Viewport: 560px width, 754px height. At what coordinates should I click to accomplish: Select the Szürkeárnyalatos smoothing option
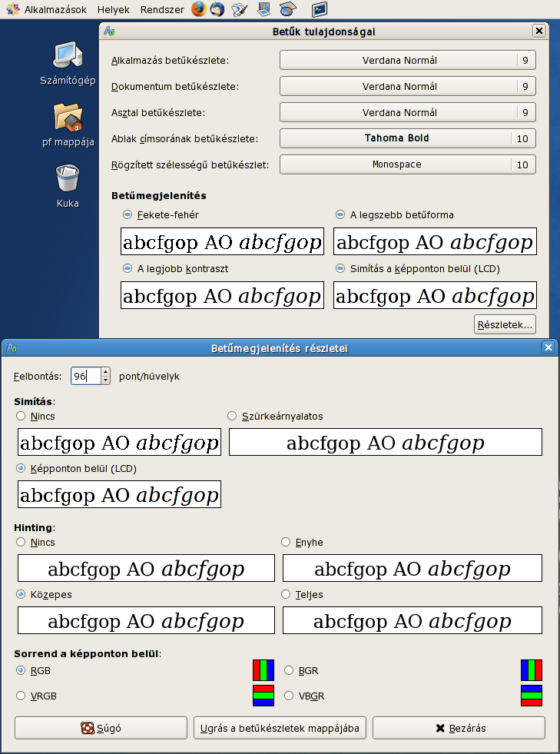[x=232, y=416]
